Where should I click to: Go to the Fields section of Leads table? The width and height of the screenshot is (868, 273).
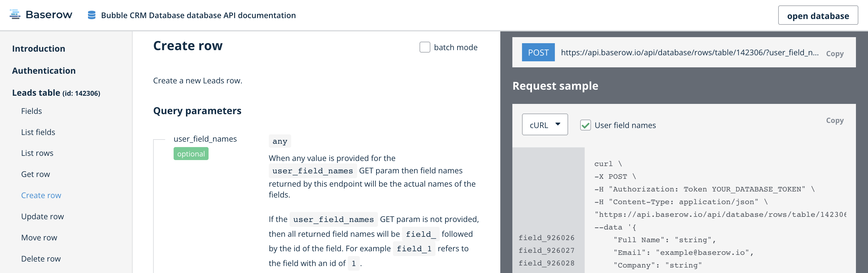coord(31,111)
